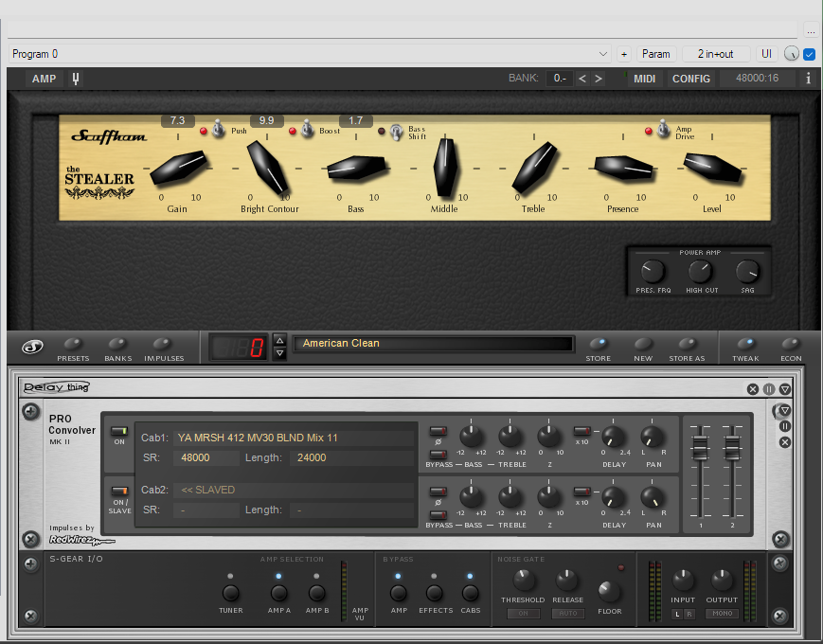The width and height of the screenshot is (823, 644).
Task: Click the Power Amp High Cut knob
Action: click(700, 272)
